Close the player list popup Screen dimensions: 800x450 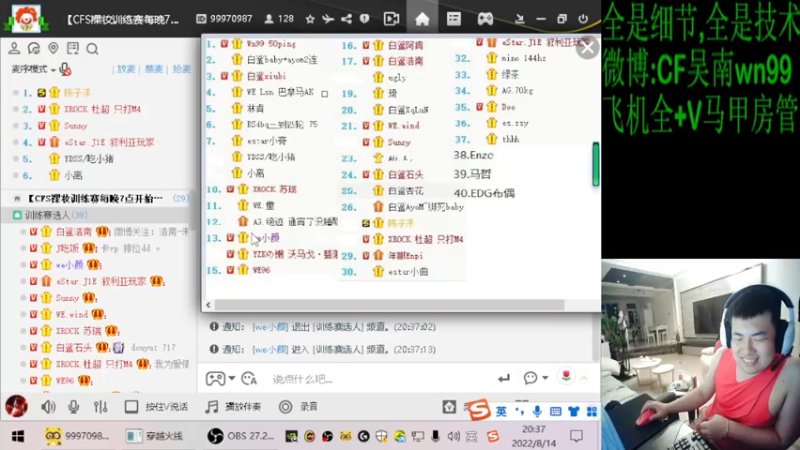tap(587, 48)
